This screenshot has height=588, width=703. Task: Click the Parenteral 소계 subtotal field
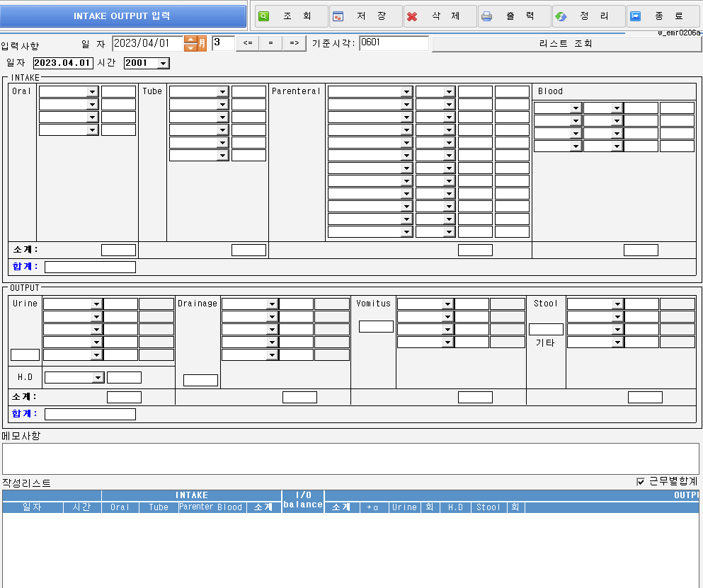[x=475, y=250]
